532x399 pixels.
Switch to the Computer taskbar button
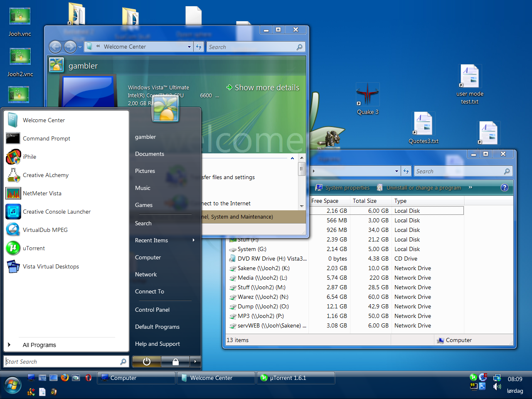pyautogui.click(x=136, y=378)
